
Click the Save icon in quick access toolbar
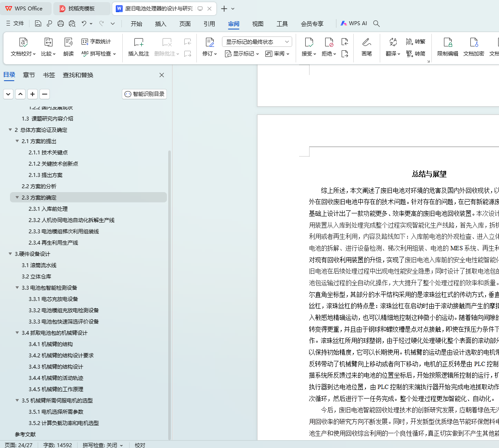click(x=38, y=23)
